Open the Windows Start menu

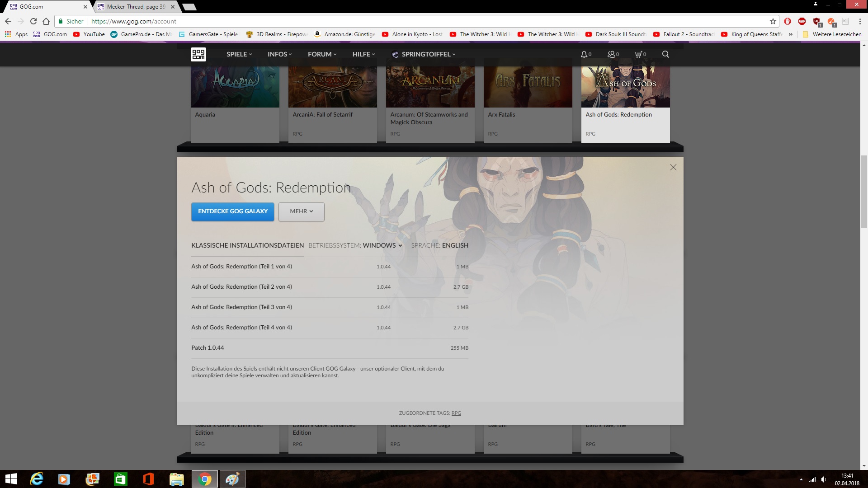coord(11,479)
